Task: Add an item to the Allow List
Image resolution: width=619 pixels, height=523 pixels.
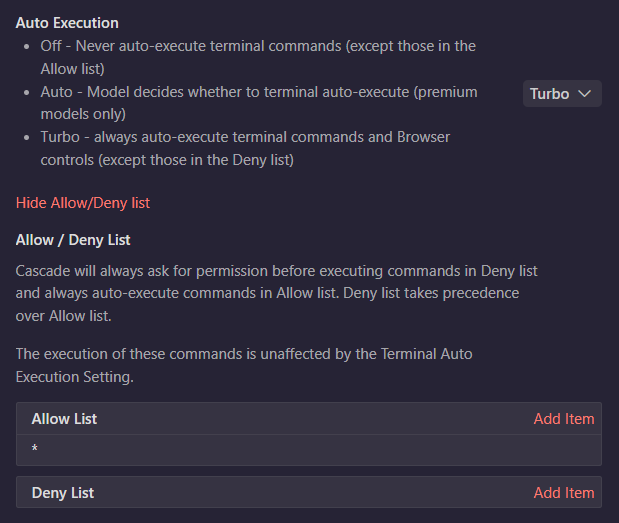Action: [x=564, y=419]
